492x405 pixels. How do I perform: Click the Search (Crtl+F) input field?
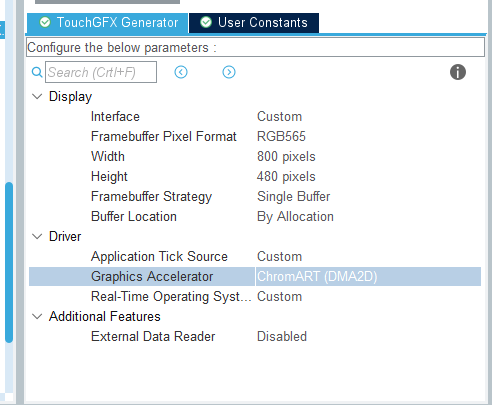point(101,72)
